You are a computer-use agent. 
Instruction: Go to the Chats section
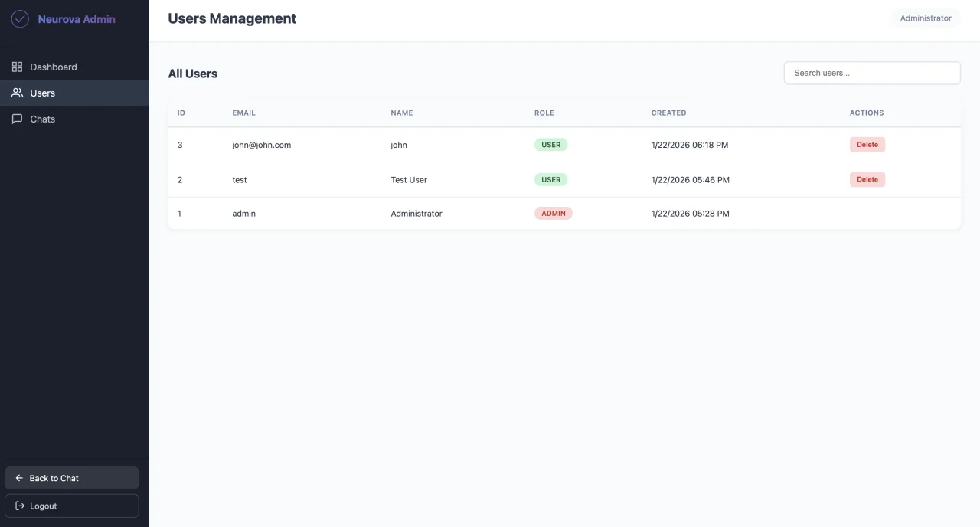tap(74, 119)
